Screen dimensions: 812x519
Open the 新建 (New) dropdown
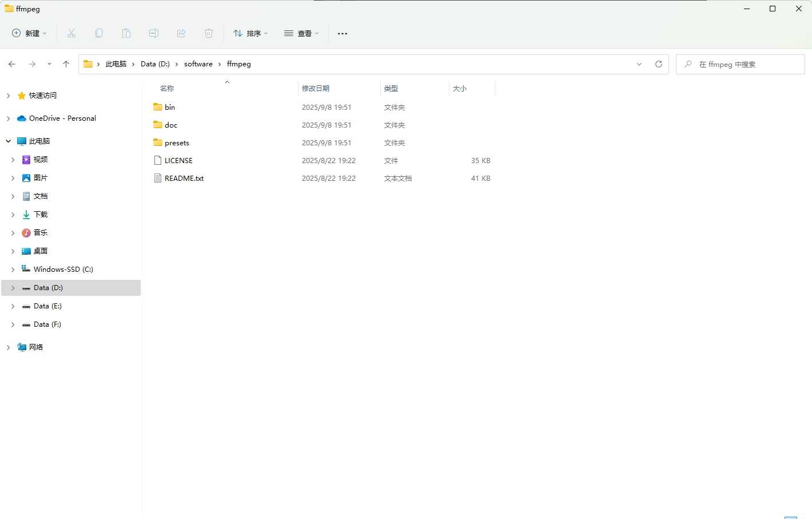pyautogui.click(x=30, y=33)
